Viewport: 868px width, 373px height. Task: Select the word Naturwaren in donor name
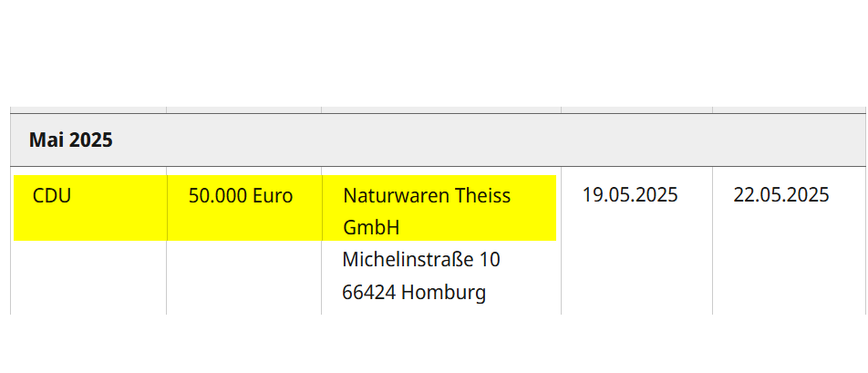396,196
